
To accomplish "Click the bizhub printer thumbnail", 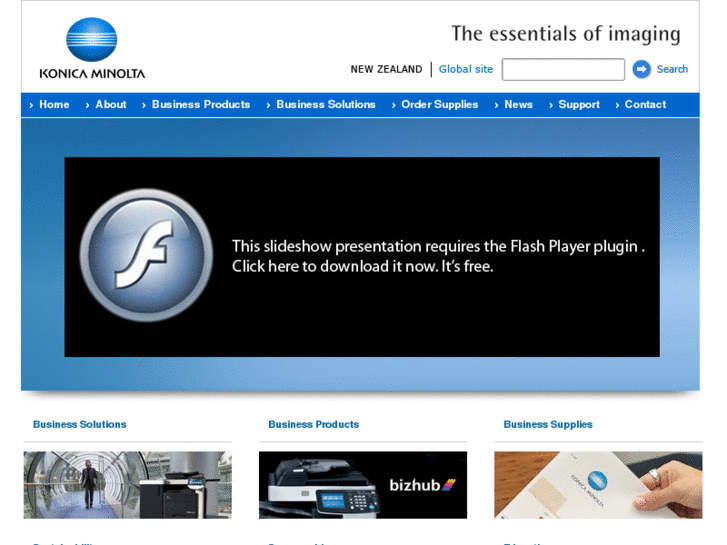I will pyautogui.click(x=363, y=485).
